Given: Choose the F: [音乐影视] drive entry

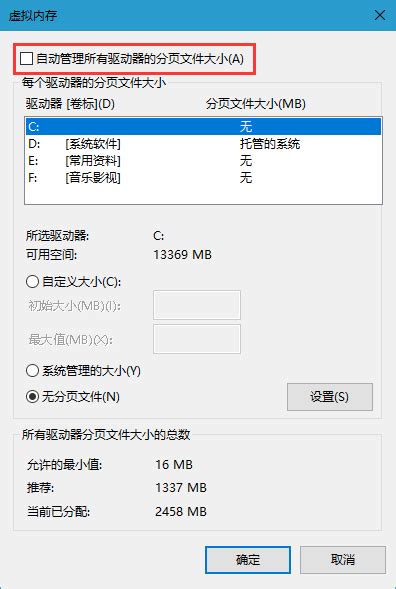Looking at the screenshot, I should (203, 177).
